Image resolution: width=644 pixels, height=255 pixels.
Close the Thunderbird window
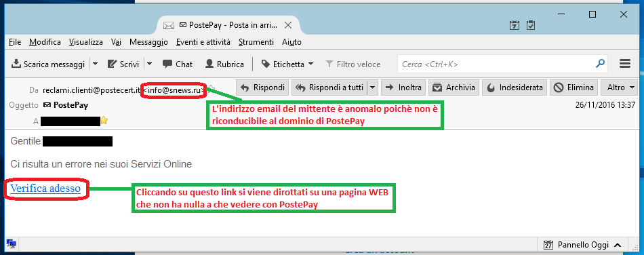(x=624, y=14)
